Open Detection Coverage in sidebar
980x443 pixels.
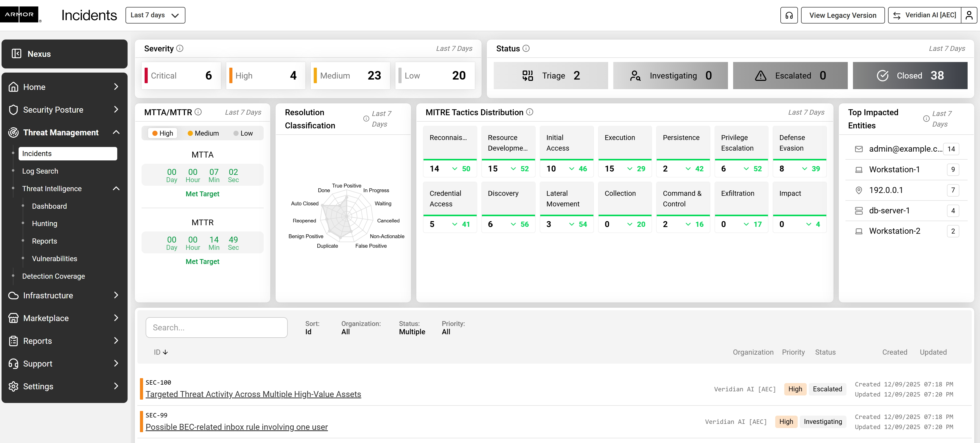click(53, 276)
